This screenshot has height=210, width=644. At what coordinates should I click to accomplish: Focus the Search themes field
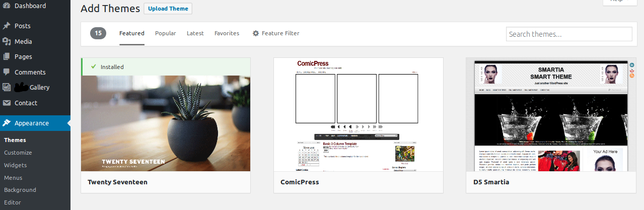569,34
